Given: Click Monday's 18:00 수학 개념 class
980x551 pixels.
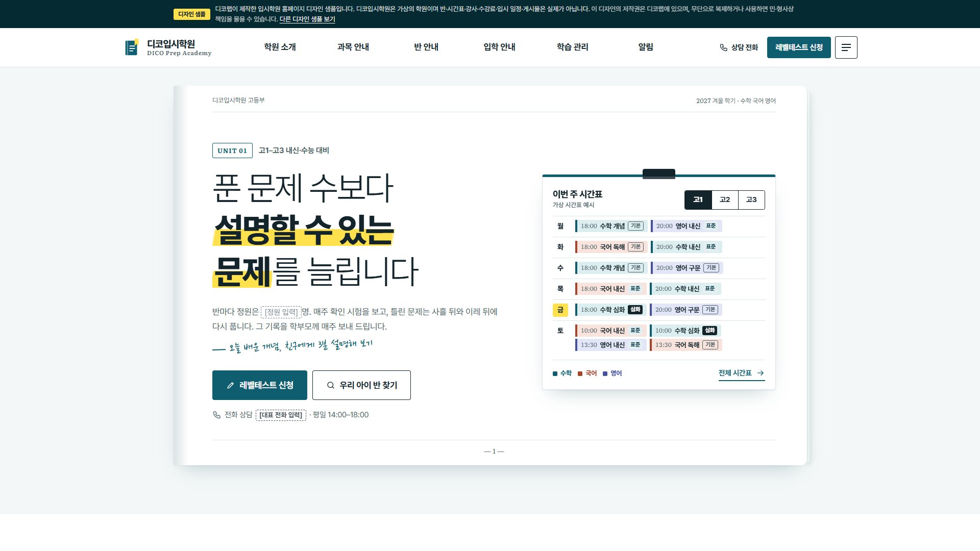Looking at the screenshot, I should click(x=611, y=226).
